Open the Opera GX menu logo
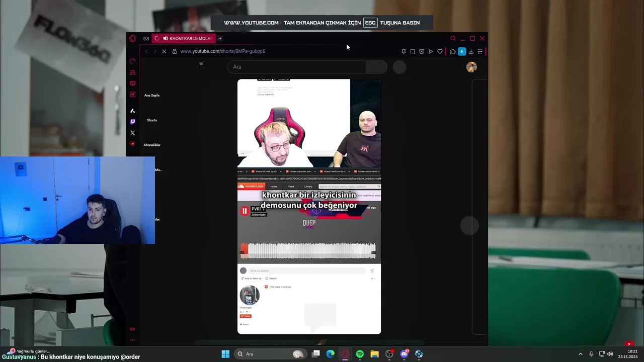The height and width of the screenshot is (362, 644). (x=132, y=38)
